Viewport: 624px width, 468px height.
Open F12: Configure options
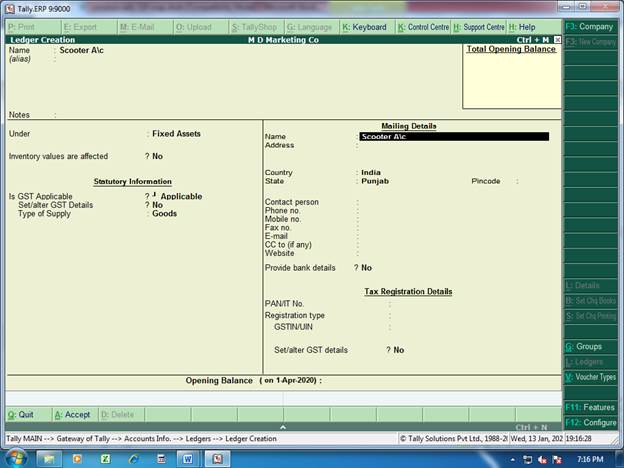click(590, 423)
